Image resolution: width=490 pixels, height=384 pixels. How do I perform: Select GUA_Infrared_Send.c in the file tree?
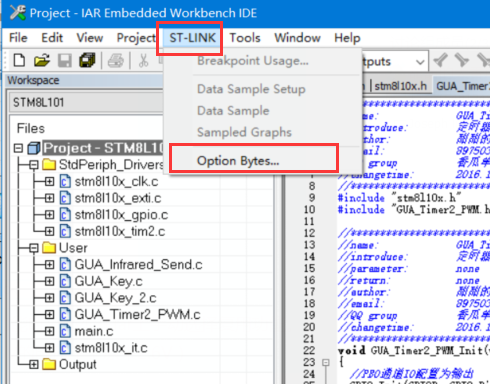coord(138,264)
